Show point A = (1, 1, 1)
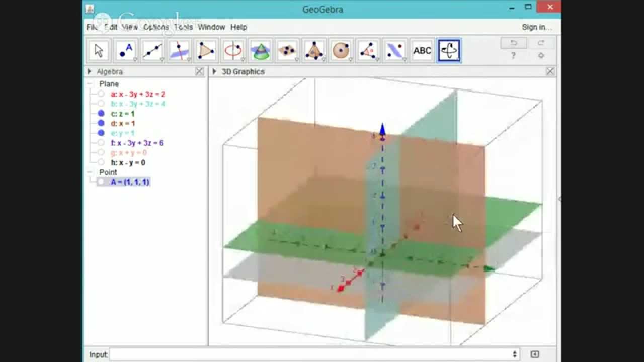 (x=101, y=182)
